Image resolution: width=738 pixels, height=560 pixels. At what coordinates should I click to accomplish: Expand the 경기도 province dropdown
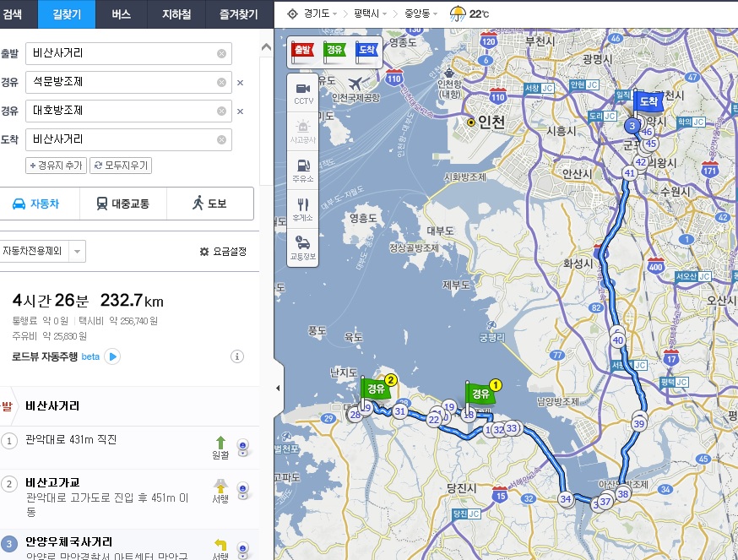(314, 14)
